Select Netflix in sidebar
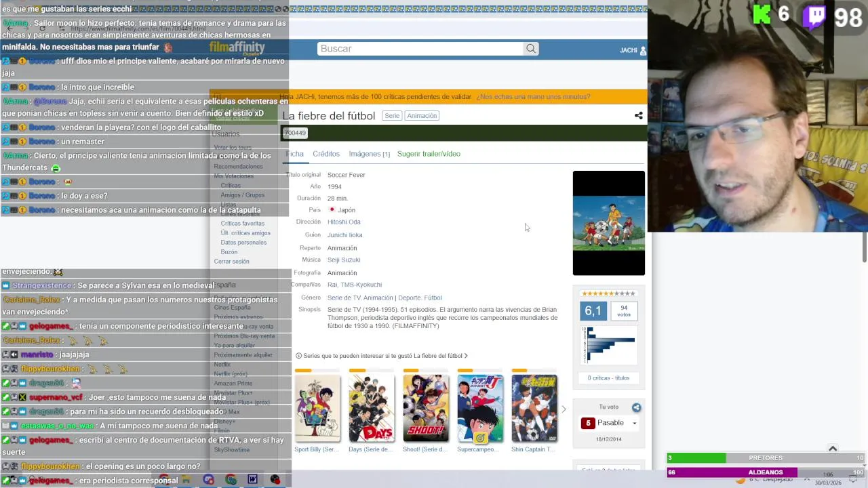Screen dimensions: 868x488 222,365
